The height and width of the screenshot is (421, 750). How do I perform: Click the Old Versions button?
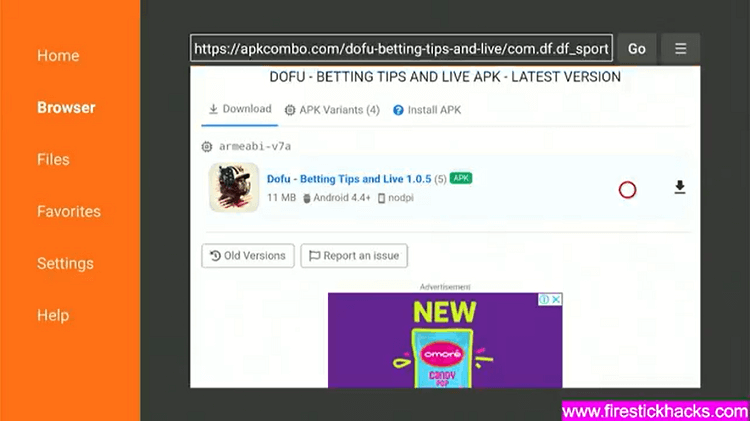pyautogui.click(x=248, y=256)
